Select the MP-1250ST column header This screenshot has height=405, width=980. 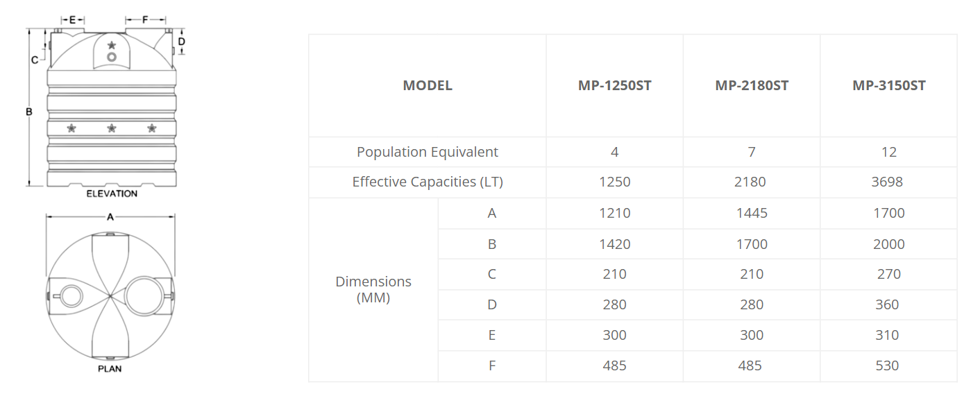coord(615,86)
